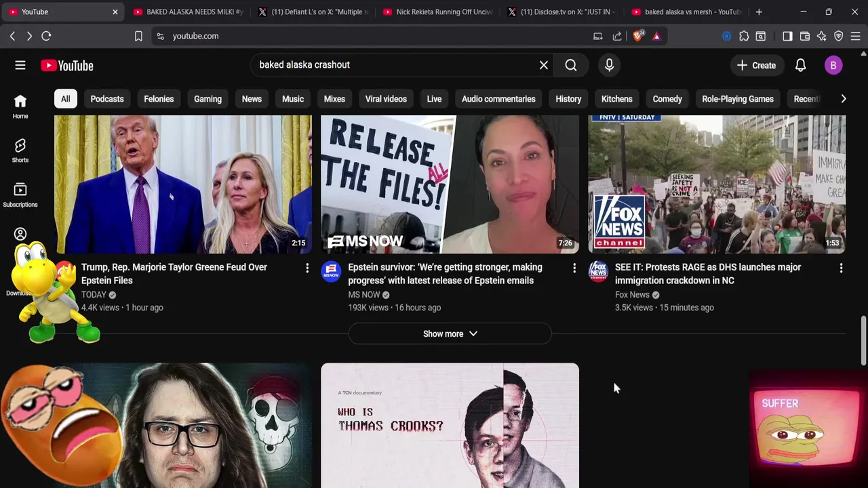Viewport: 868px width, 488px height.
Task: Switch to Disclose.tv on X tab
Action: [x=562, y=12]
